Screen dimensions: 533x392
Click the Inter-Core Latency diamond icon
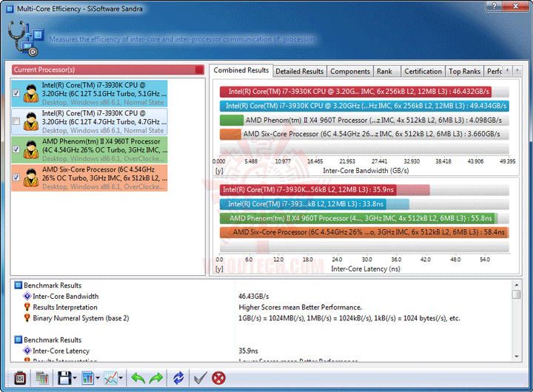(x=27, y=351)
